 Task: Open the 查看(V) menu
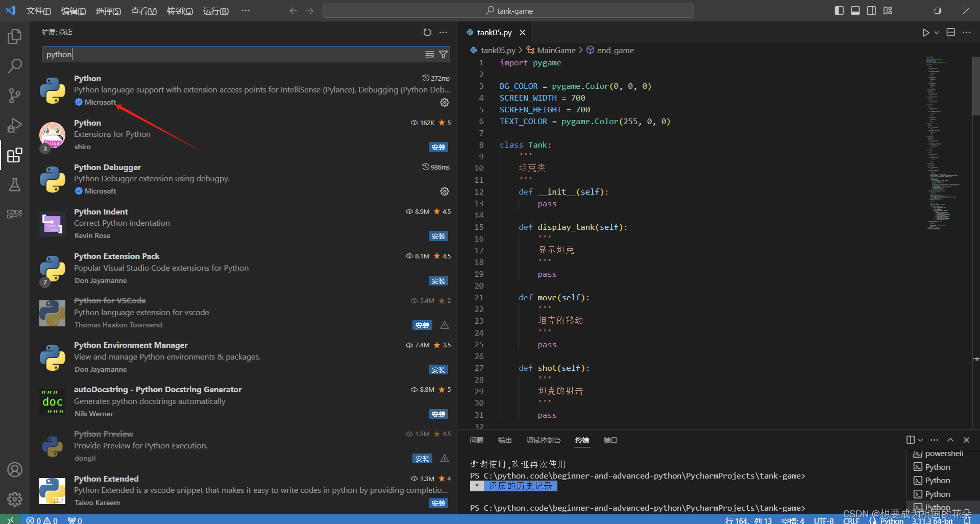click(144, 11)
